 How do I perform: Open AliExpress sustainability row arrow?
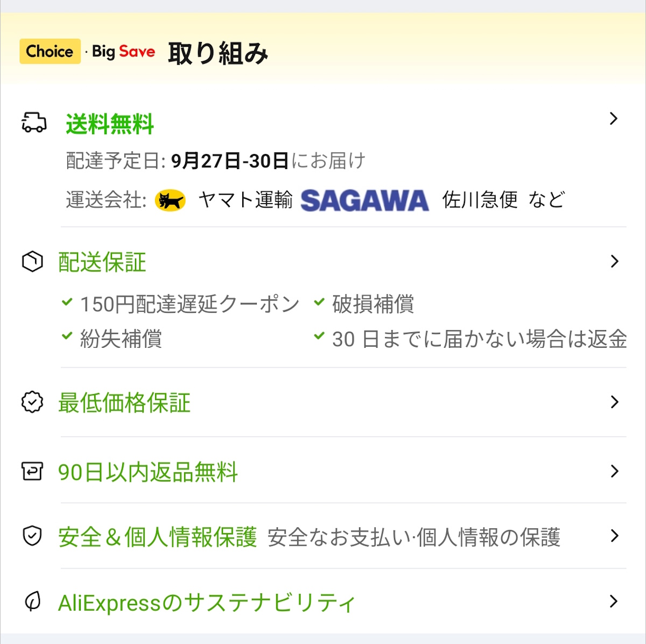coord(613,601)
